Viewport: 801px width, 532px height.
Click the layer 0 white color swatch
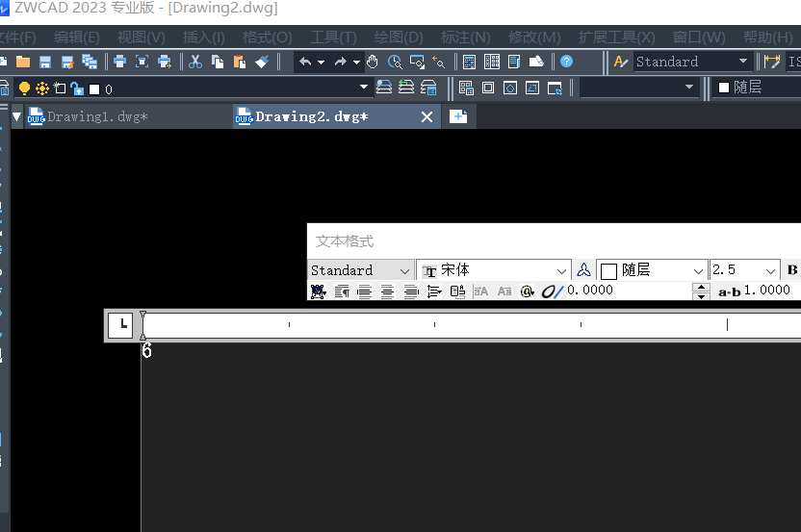94,89
